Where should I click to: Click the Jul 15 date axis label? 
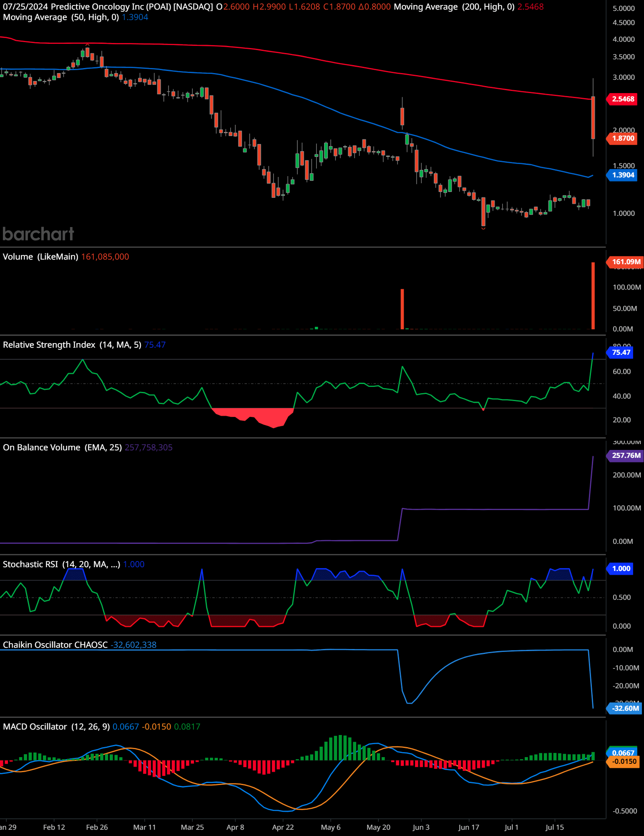pos(555,827)
